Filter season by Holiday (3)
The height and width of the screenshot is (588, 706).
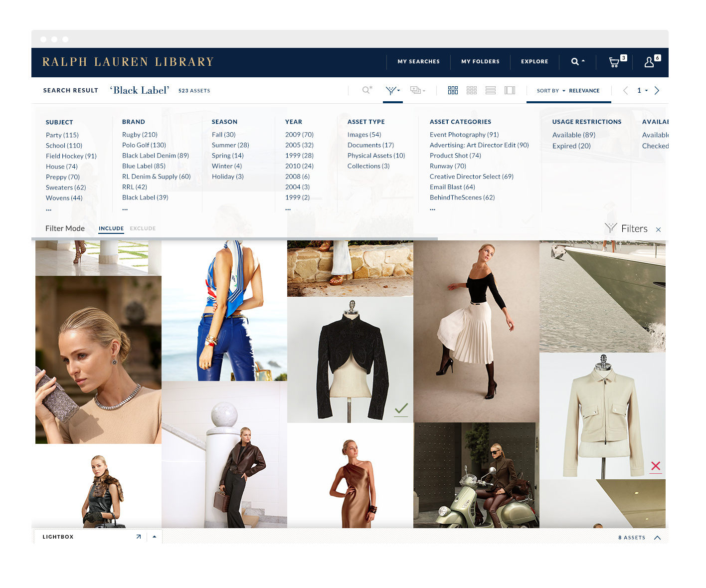[x=228, y=177]
